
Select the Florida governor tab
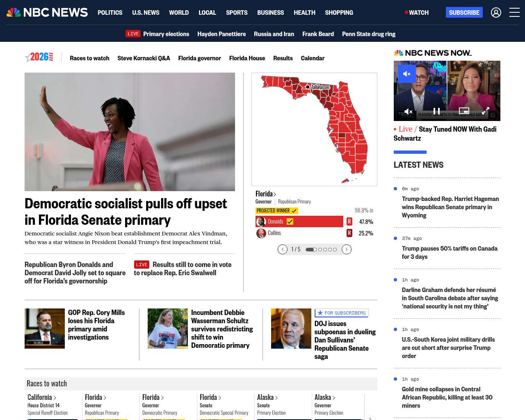coord(199,58)
